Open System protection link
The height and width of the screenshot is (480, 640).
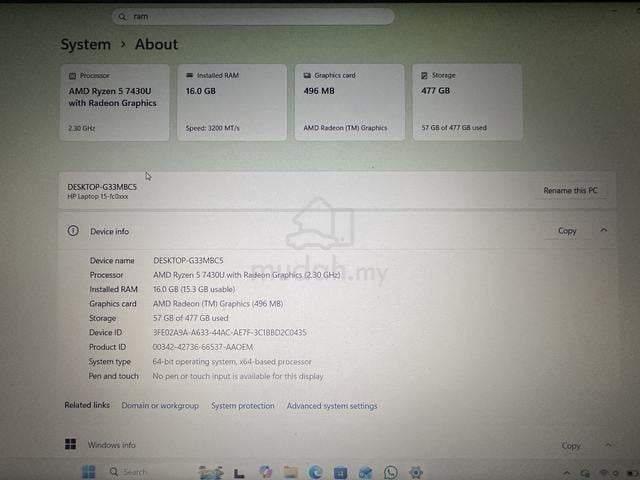point(242,406)
